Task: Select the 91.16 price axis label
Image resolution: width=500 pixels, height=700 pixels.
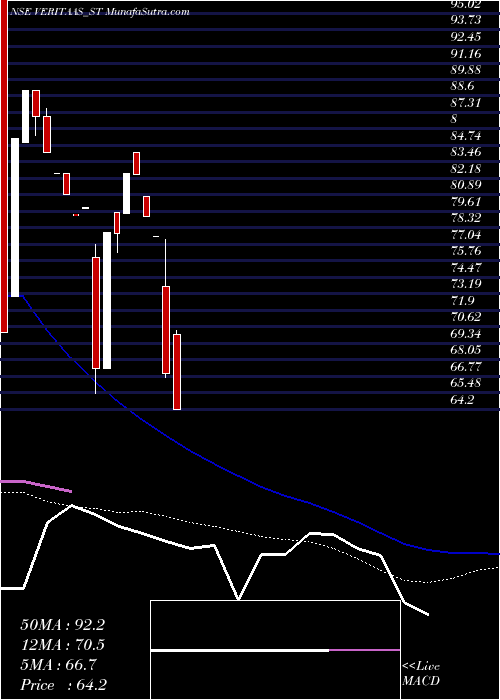Action: (x=466, y=54)
